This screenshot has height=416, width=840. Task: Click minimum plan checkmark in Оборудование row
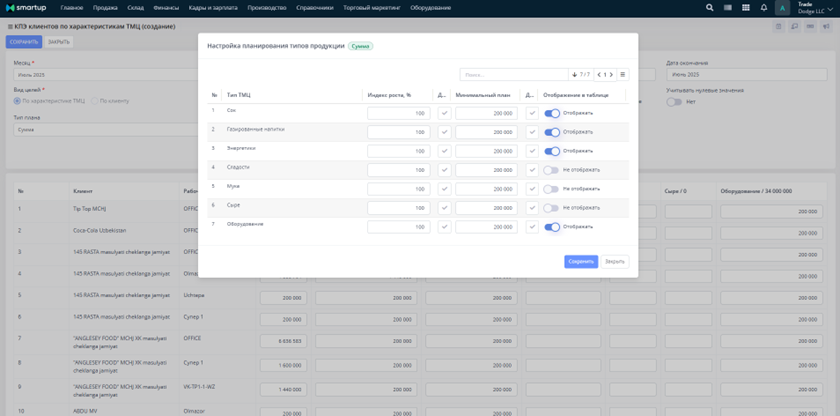531,227
